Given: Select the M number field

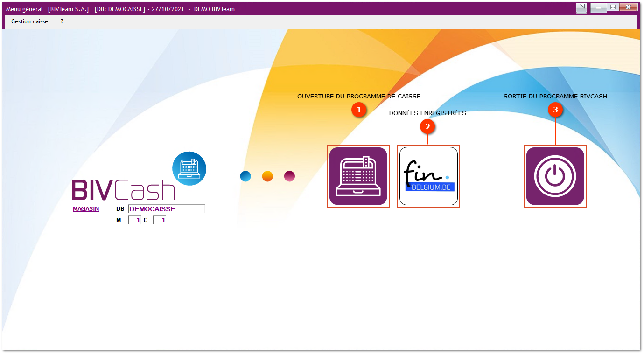Looking at the screenshot, I should click(134, 220).
